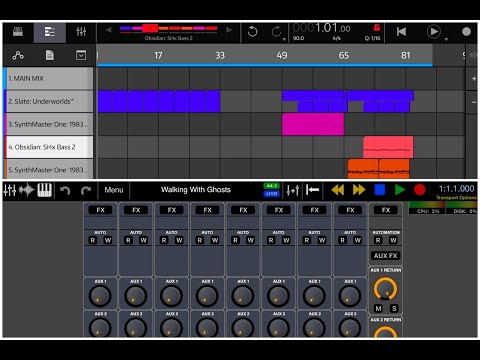Click the green play triangle
480x360 pixels.
400,190
